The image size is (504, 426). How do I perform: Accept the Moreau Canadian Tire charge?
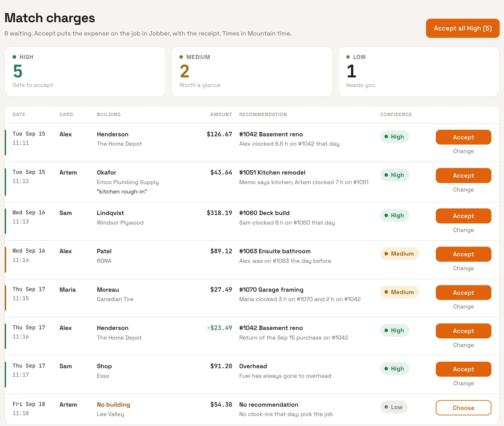[463, 293]
